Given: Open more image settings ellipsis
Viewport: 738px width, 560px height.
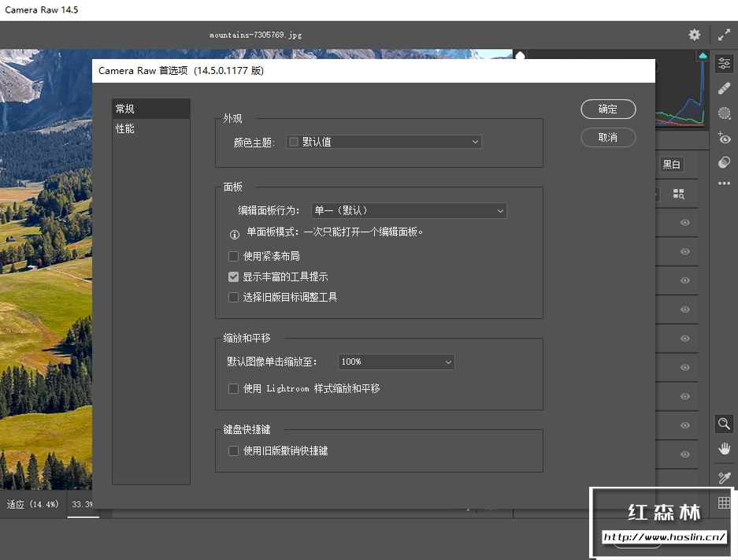Looking at the screenshot, I should 724,183.
